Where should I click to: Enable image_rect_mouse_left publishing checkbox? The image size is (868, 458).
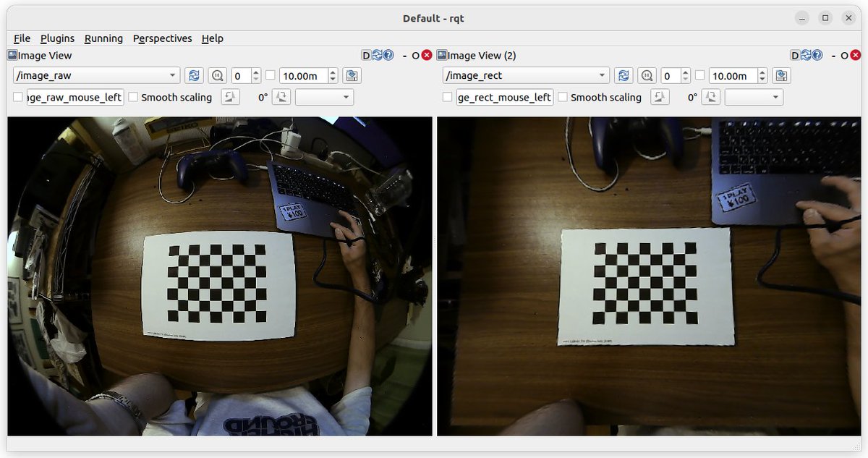coord(448,97)
